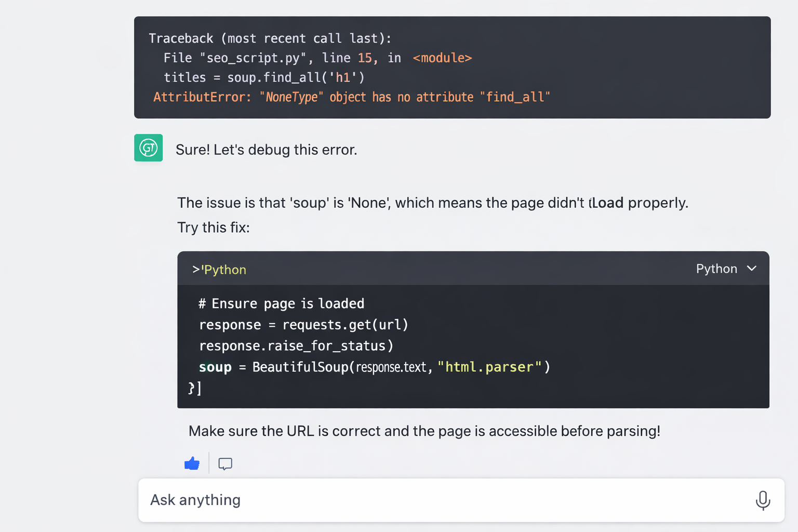Image resolution: width=798 pixels, height=532 pixels.
Task: Click the chevron next to Python
Action: point(751,269)
